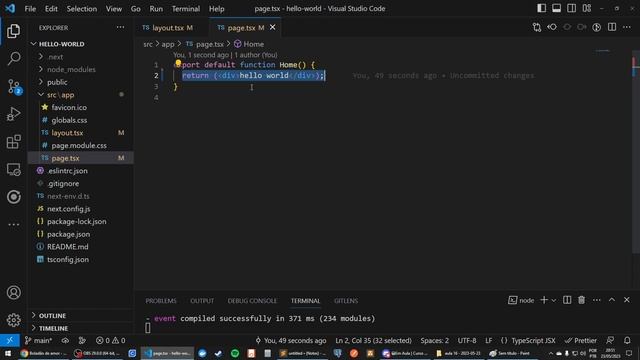
Task: Open the GitLens view in activity bar
Action: coord(13,197)
